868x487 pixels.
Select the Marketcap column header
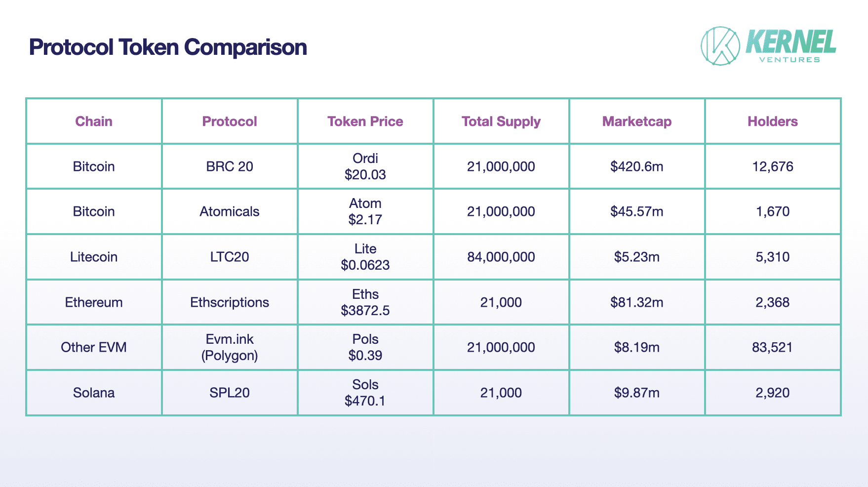pos(637,122)
